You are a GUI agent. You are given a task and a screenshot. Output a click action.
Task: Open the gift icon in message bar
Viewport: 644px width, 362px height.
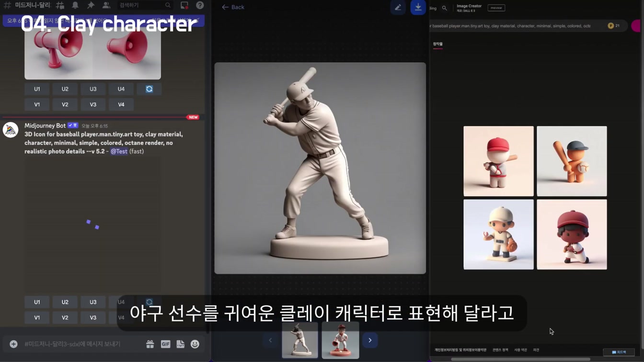tap(150, 344)
